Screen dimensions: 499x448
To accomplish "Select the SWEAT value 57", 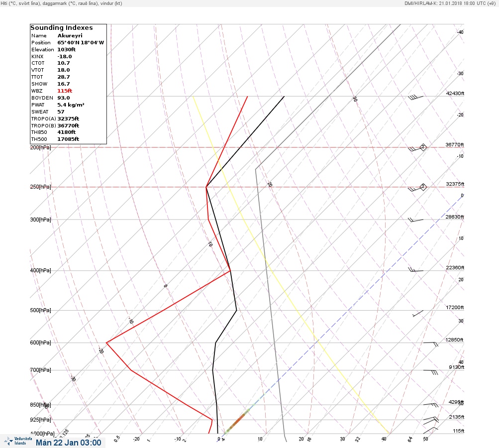I will click(x=61, y=112).
